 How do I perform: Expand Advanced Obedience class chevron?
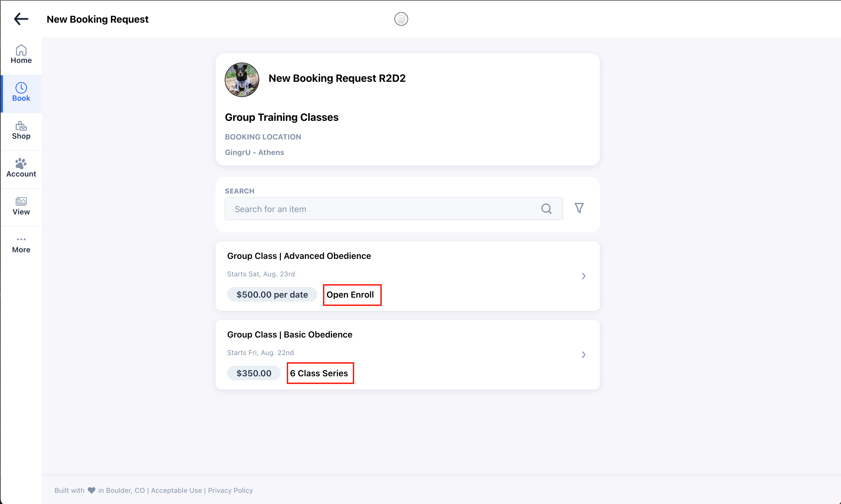coord(584,276)
